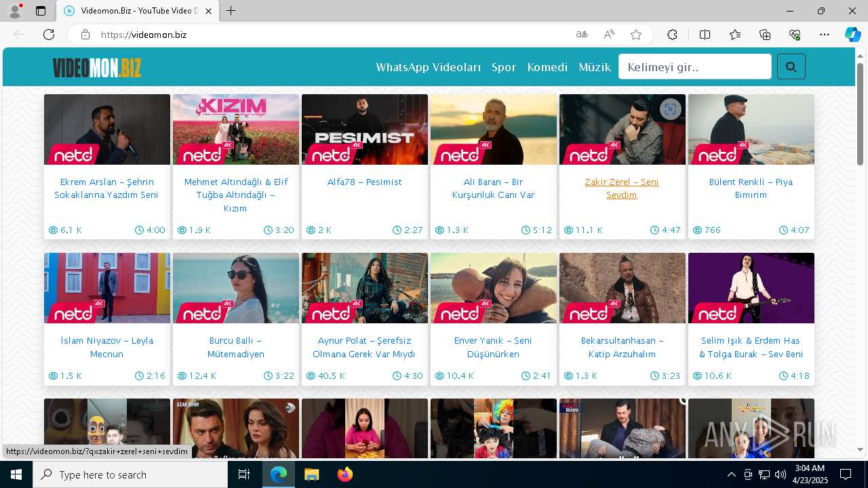Click the PESIMIST video thumbnail

point(365,129)
